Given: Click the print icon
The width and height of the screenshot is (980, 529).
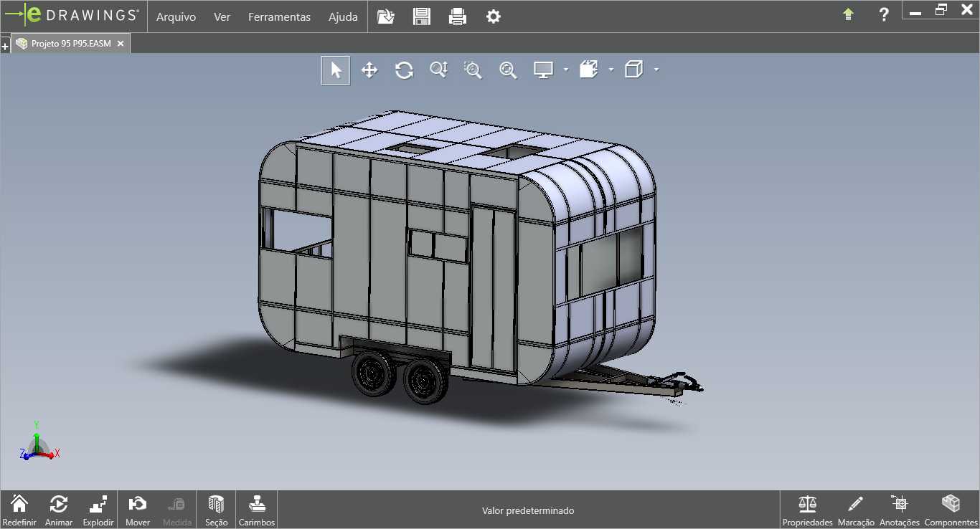Looking at the screenshot, I should 458,16.
